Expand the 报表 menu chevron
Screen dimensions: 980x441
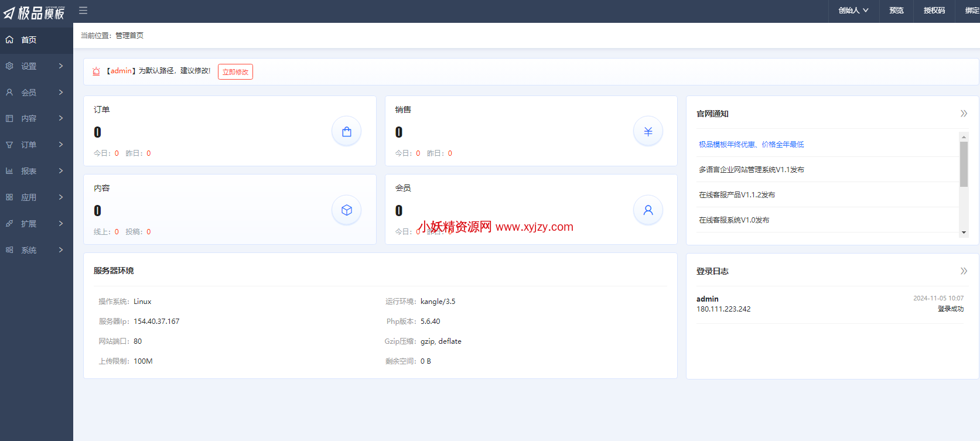click(61, 171)
